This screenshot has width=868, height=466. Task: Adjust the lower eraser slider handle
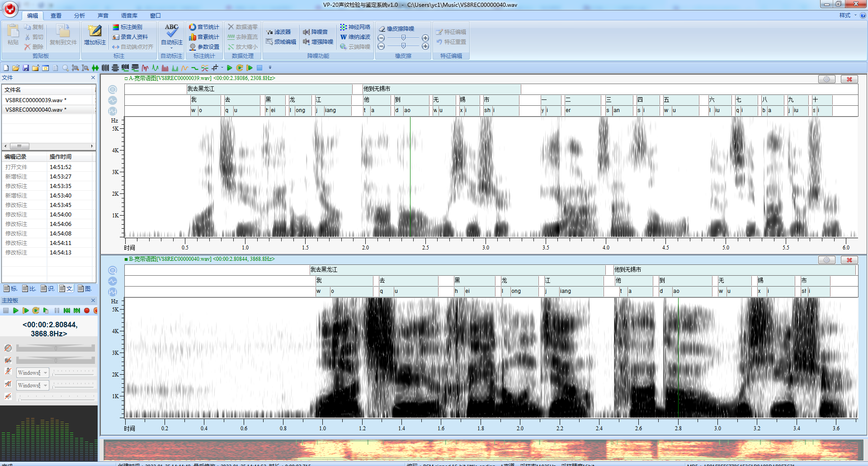[403, 46]
